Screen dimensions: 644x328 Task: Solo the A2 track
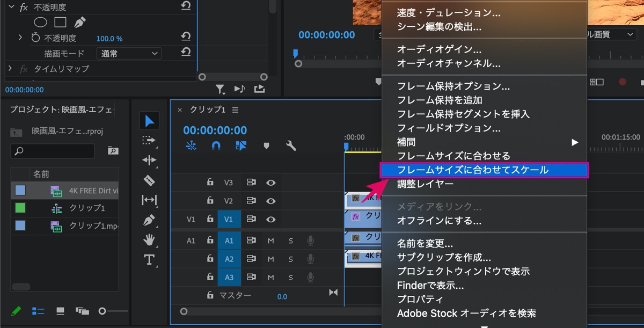click(290, 259)
